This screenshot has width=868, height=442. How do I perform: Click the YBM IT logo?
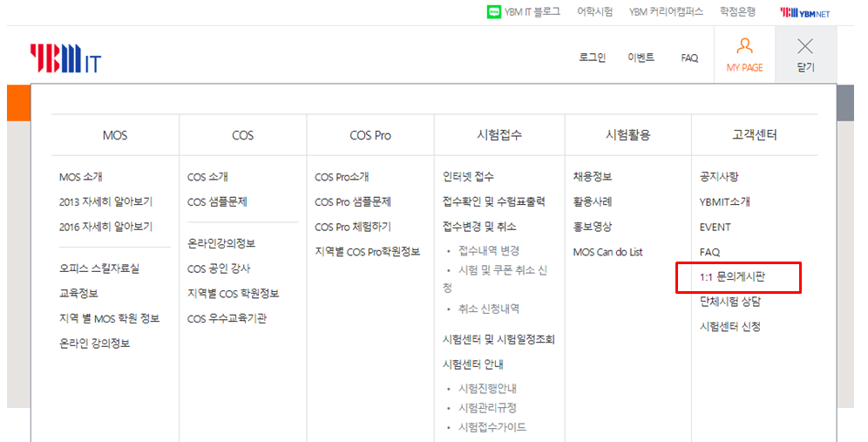[66, 58]
